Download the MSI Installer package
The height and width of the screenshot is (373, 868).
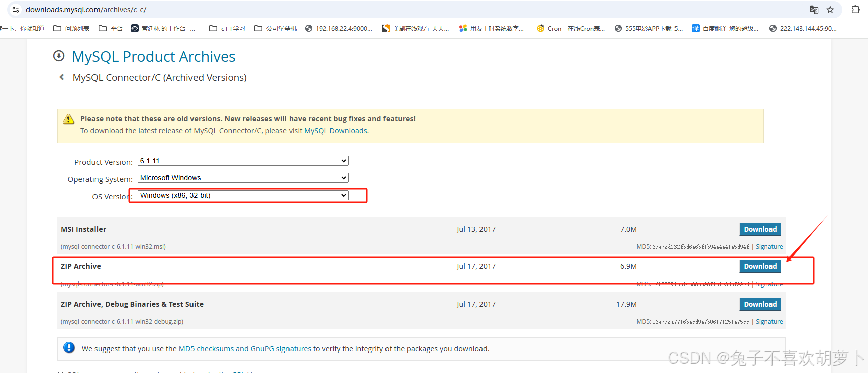point(760,229)
